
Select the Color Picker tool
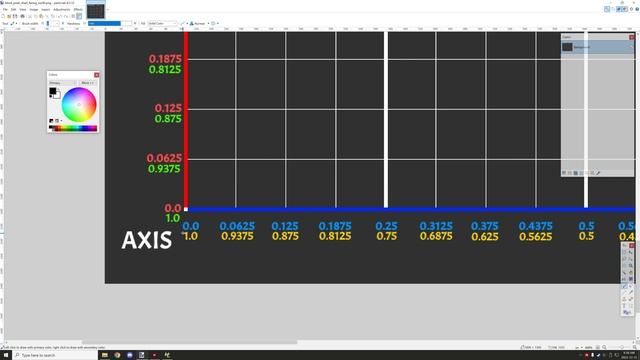[631, 292]
